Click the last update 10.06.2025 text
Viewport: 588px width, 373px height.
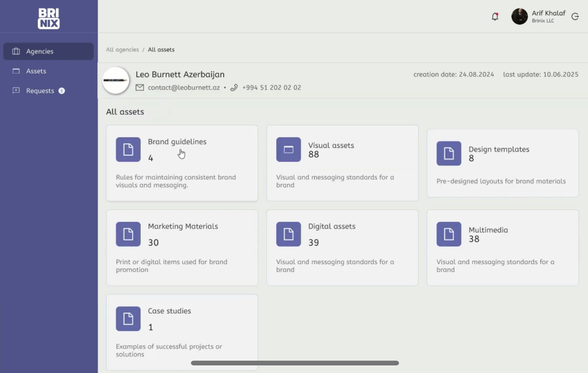(541, 74)
